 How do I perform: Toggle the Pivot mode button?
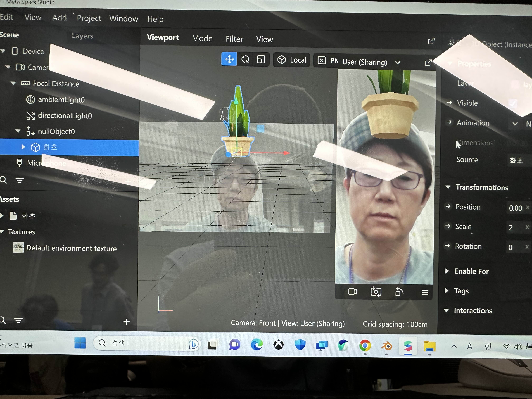[327, 60]
